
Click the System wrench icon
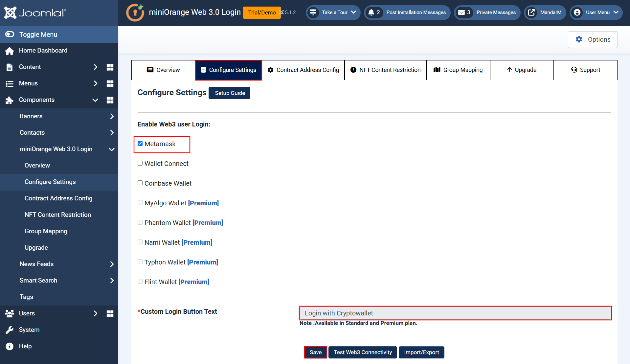(10, 330)
